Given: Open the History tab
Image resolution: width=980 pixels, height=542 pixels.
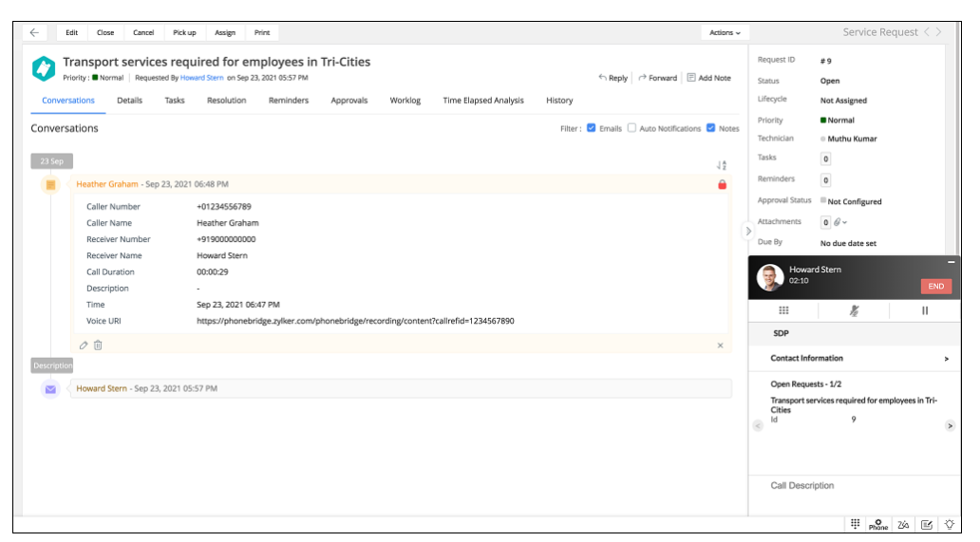Looking at the screenshot, I should [x=559, y=101].
